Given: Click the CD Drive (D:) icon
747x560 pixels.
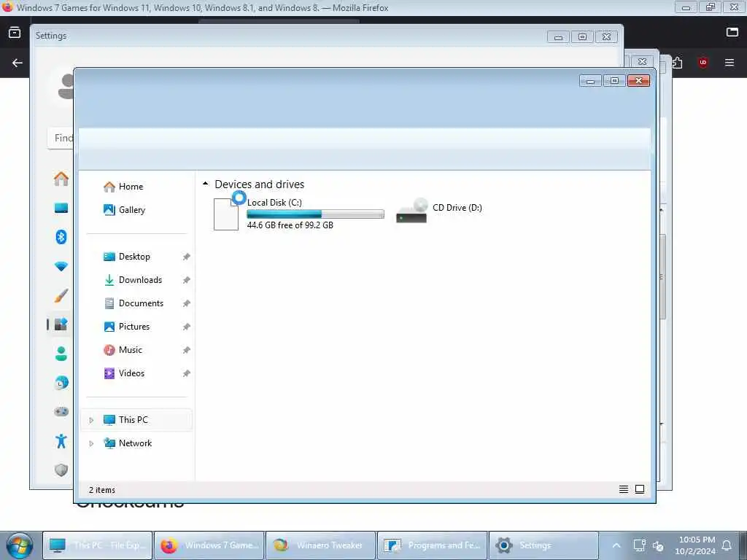Looking at the screenshot, I should tap(411, 211).
